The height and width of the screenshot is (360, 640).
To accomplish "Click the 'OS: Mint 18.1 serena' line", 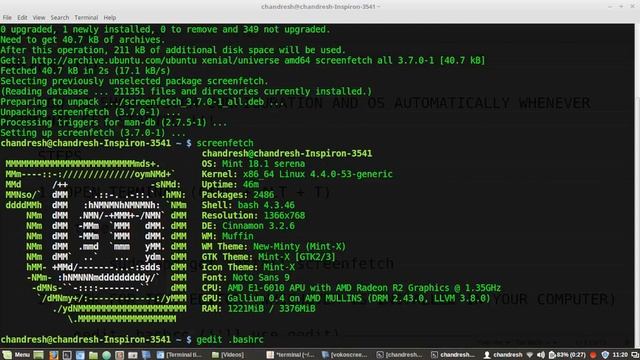I will tap(253, 164).
